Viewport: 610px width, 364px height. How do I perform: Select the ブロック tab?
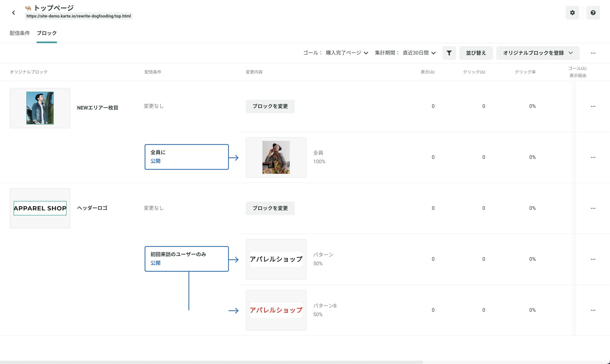click(x=47, y=33)
